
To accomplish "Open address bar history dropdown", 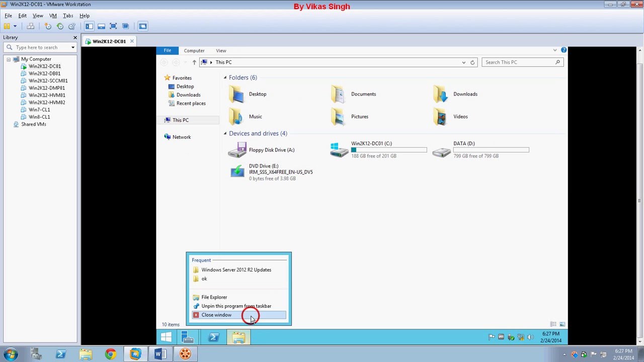I will (x=463, y=62).
